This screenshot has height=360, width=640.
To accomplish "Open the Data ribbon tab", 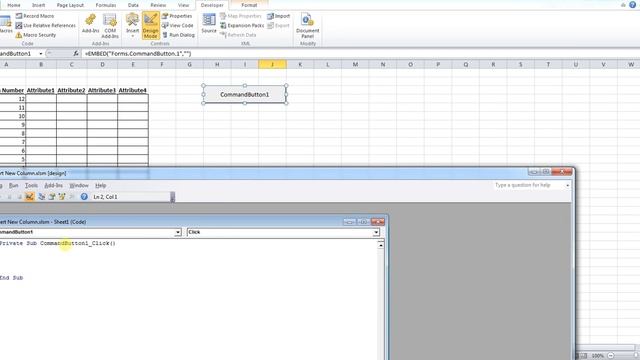I will 133,5.
